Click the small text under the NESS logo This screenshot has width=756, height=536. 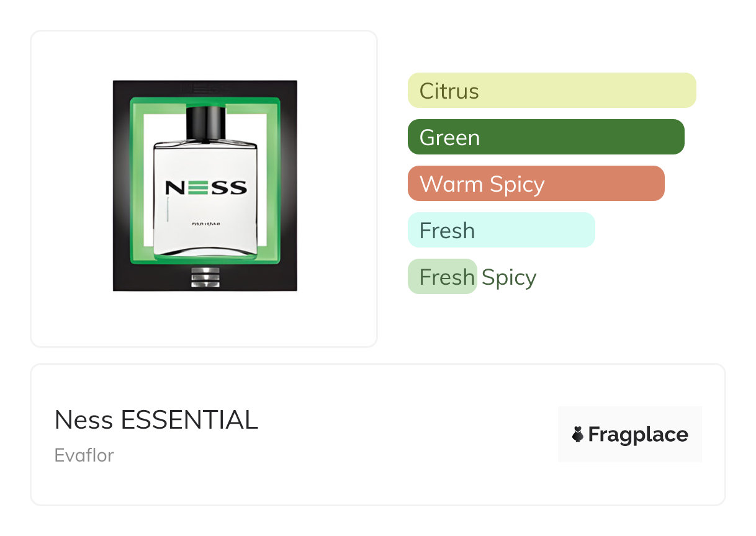204,223
